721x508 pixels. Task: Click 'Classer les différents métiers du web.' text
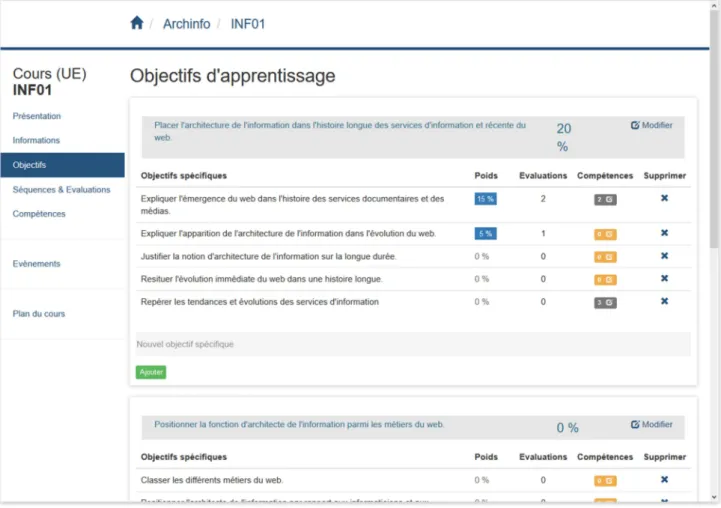[212, 480]
